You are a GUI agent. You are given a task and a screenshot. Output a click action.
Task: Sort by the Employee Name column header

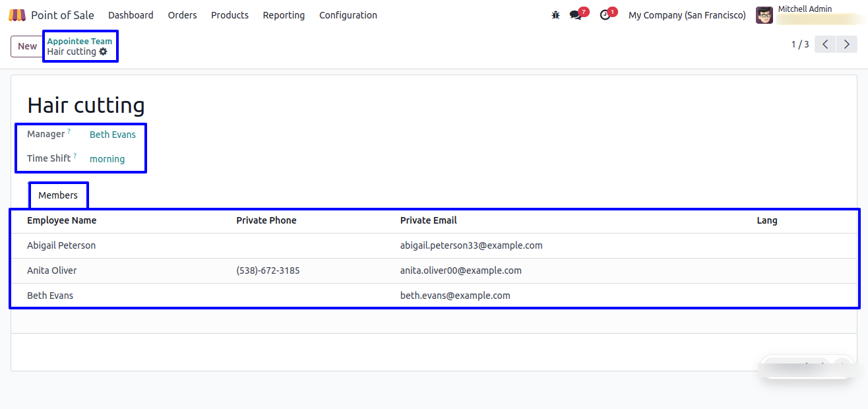[x=61, y=220]
